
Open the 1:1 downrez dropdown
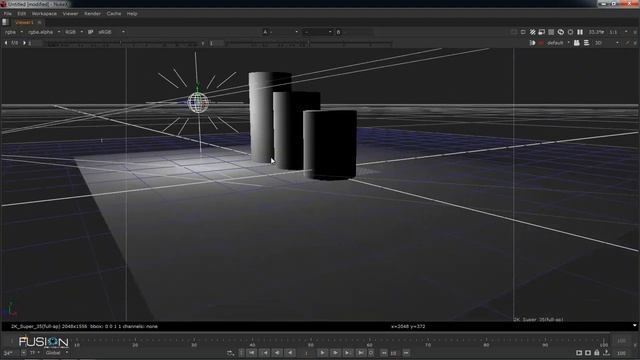pyautogui.click(x=618, y=32)
